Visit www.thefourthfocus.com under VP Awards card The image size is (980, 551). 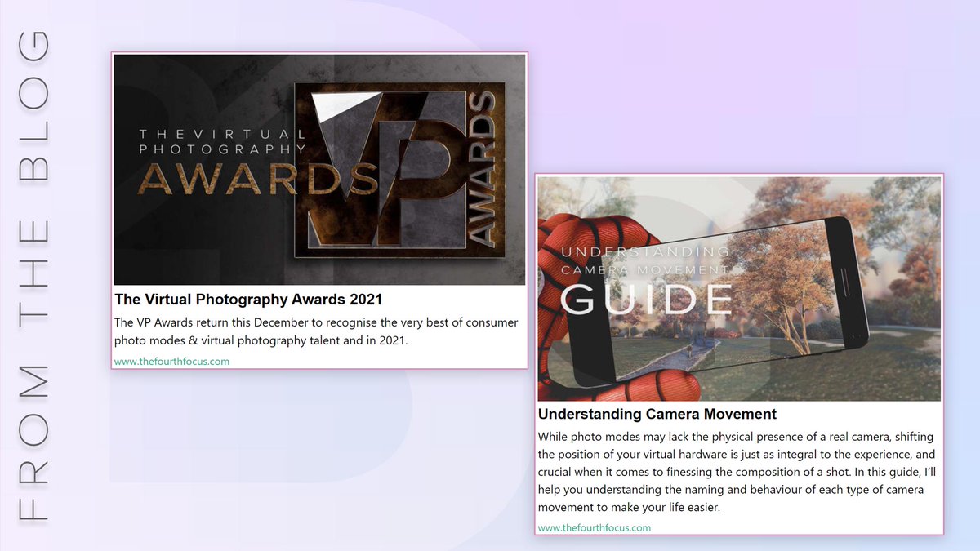click(x=171, y=362)
